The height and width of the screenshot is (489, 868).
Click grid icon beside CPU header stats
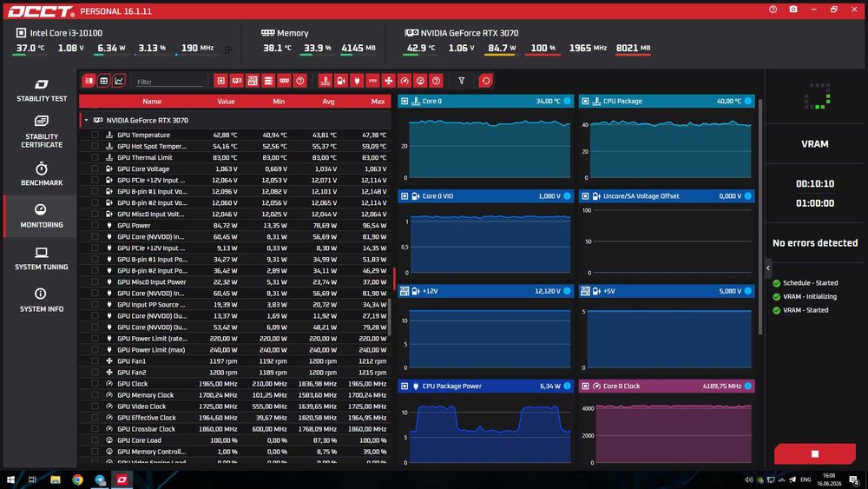[x=228, y=50]
